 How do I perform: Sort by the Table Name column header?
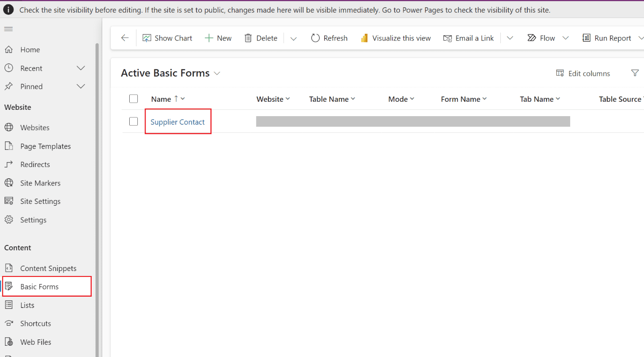click(x=329, y=99)
